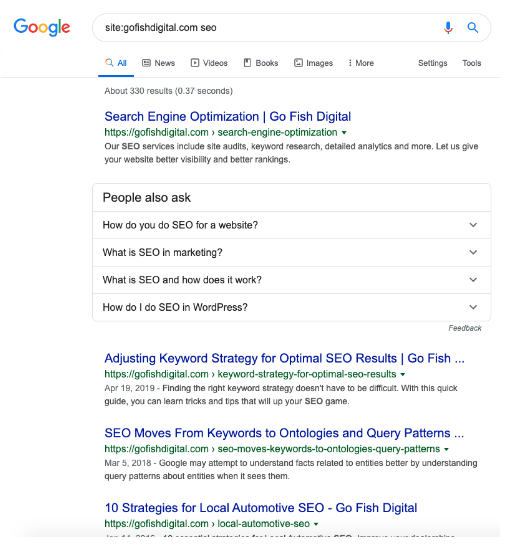Click the voice search microphone icon
Viewport: 512px width, 545px height.
(448, 27)
